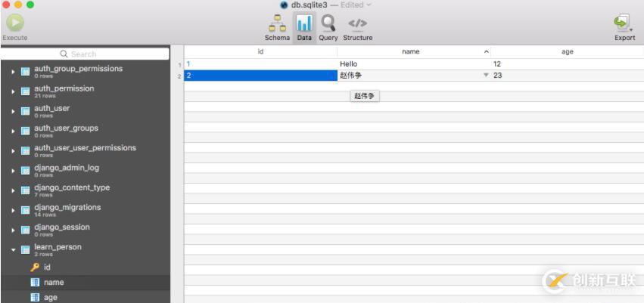Open the Schema view icon
The image size is (644, 303).
tap(277, 23)
